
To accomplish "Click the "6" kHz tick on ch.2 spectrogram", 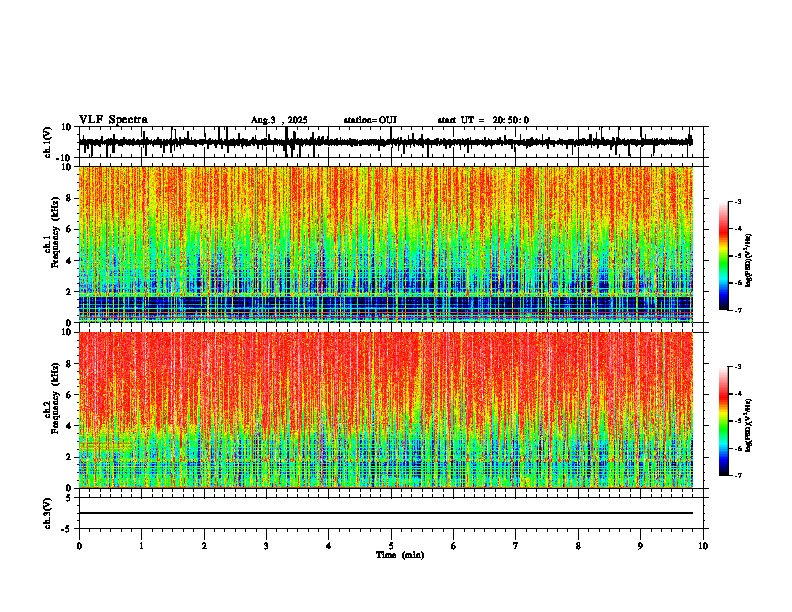I will coord(69,395).
